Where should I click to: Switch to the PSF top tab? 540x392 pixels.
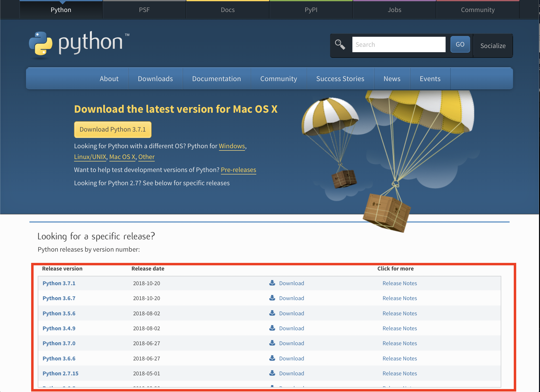coord(144,10)
